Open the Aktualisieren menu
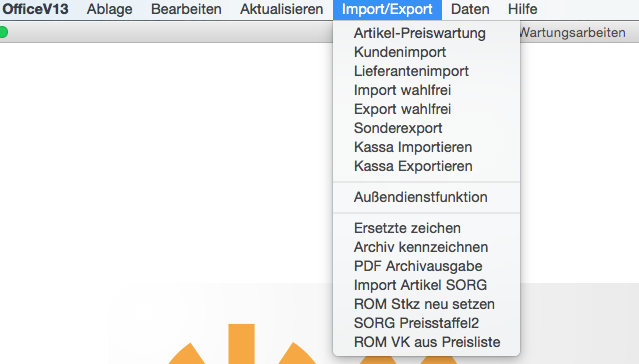Image resolution: width=639 pixels, height=364 pixels. tap(281, 9)
